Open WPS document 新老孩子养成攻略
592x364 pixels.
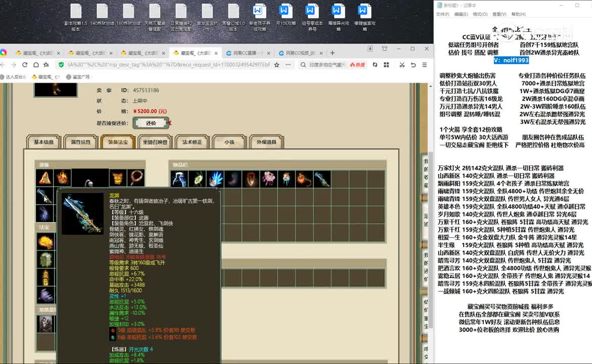(260, 17)
